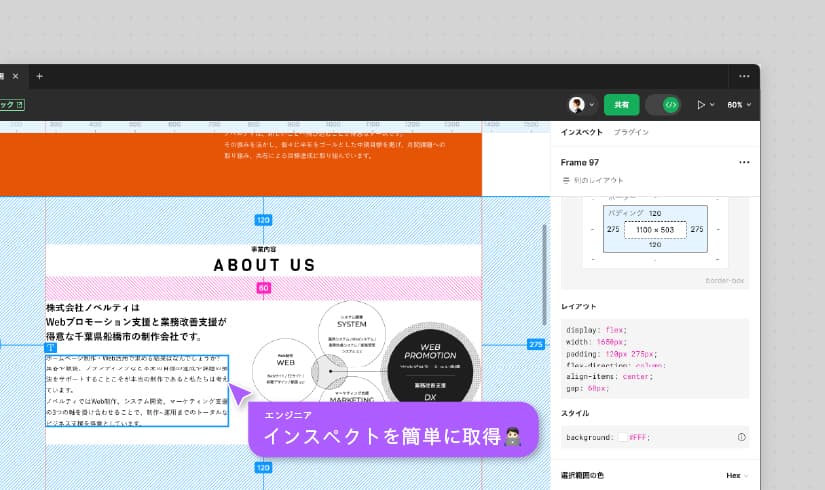
Task: Open the 60% zoom level dropdown
Action: (x=739, y=104)
